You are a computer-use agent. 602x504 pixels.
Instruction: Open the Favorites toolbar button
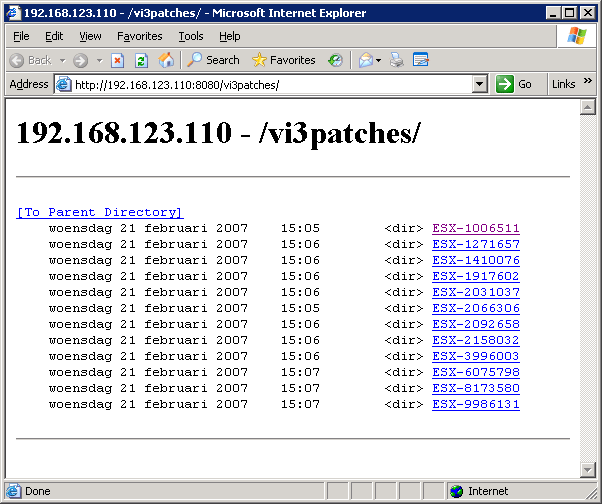(283, 60)
